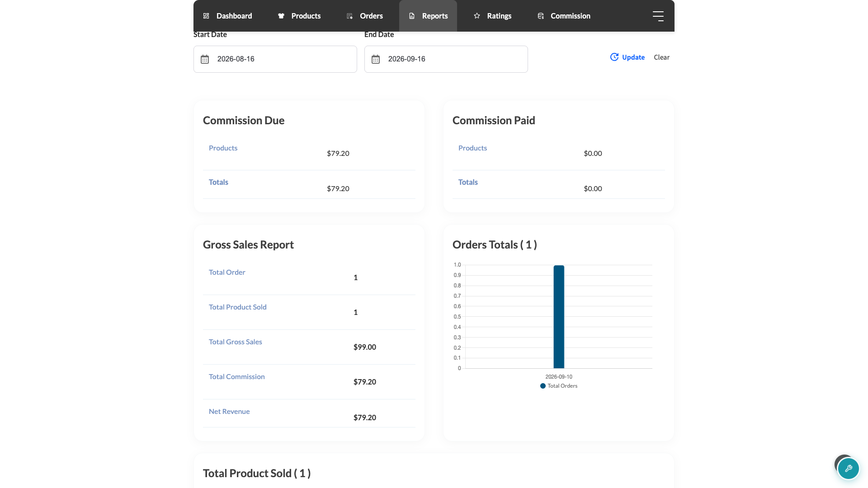This screenshot has height=488, width=868.
Task: Click the Gross Sales Report heading
Action: 248,244
